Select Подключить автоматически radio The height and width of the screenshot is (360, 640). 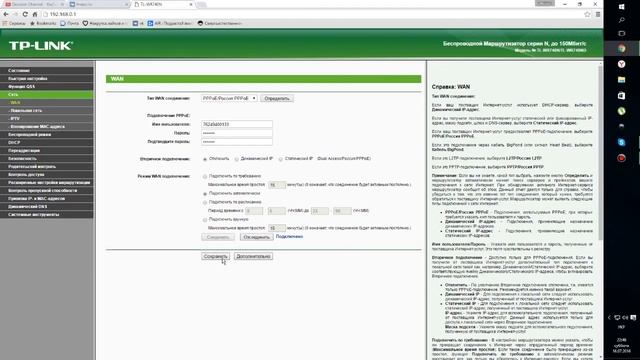click(x=205, y=194)
